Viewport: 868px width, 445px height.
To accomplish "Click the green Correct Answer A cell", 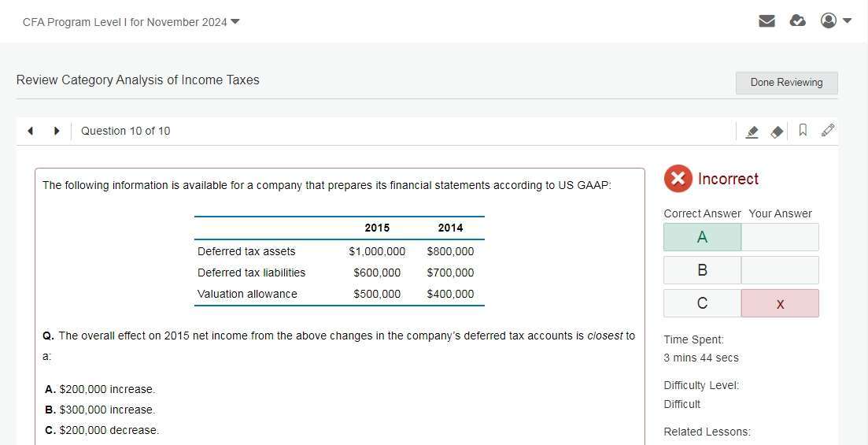I will click(702, 237).
